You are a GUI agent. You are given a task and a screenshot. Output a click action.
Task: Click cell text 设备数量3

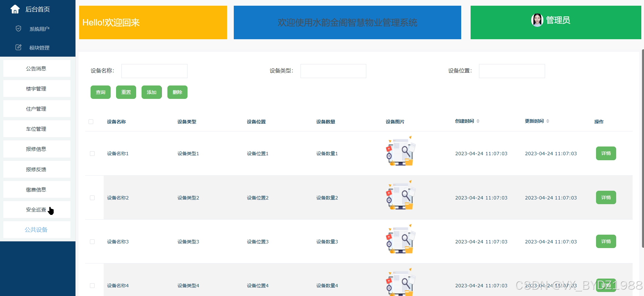(x=327, y=242)
